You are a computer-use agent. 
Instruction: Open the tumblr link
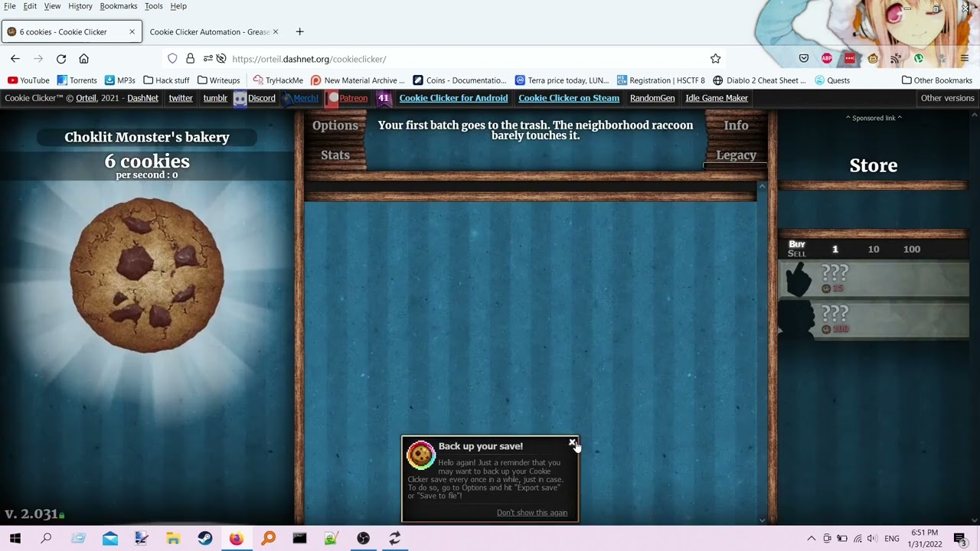(215, 98)
